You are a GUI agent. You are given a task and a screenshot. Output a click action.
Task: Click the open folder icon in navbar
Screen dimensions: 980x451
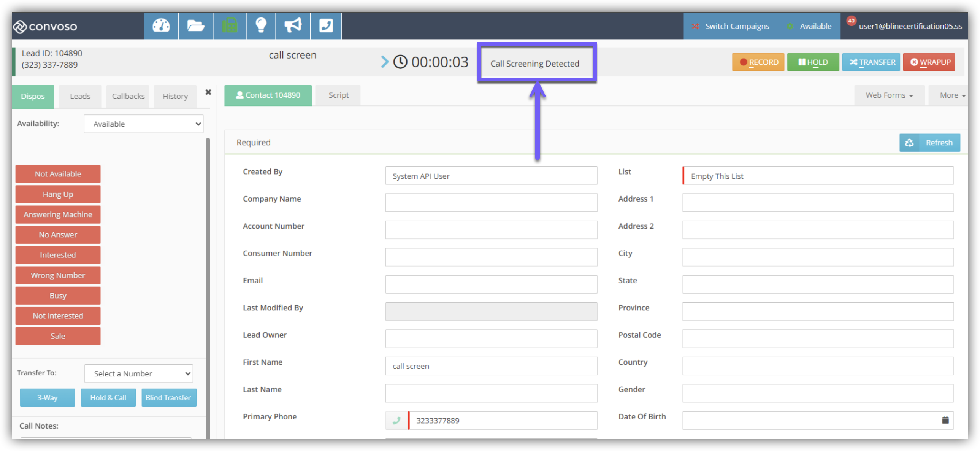[x=195, y=26]
